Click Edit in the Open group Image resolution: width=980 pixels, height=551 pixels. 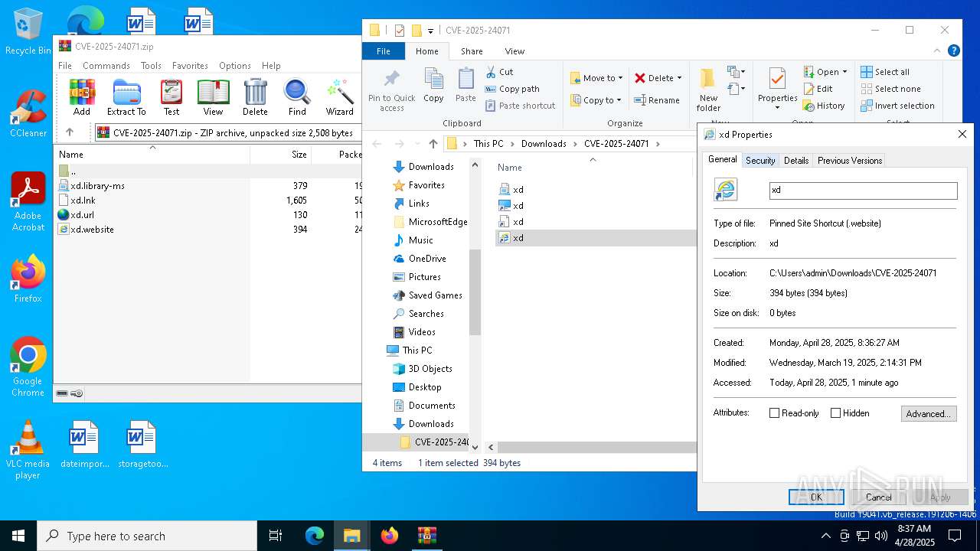coord(818,89)
